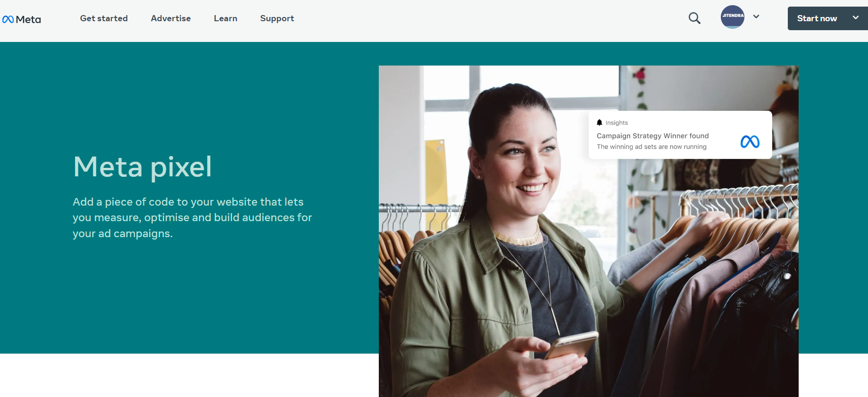
Task: Click the Insights label in the card
Action: click(617, 123)
